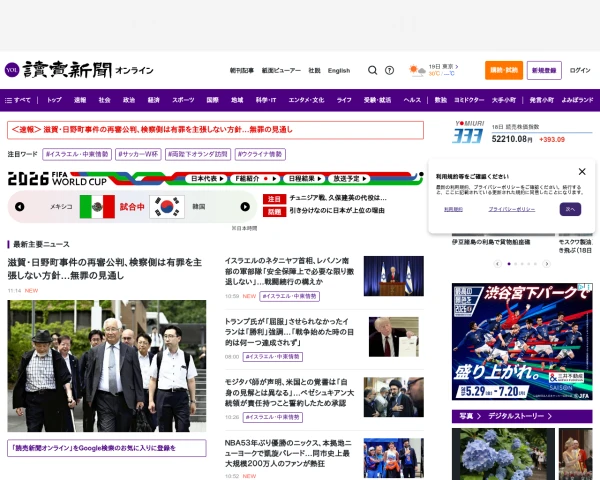This screenshot has height=480, width=600.
Task: Go to previous photo carousel slide
Action: 497,264
